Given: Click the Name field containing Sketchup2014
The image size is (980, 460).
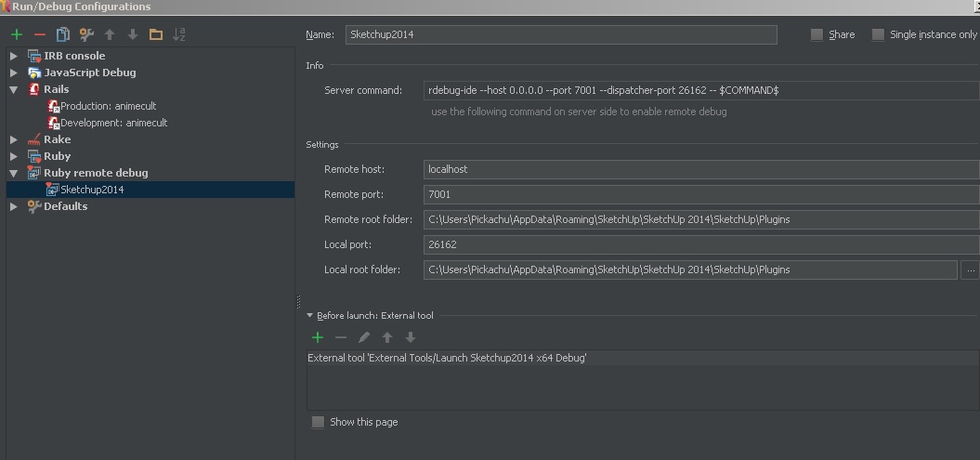Looking at the screenshot, I should point(561,34).
